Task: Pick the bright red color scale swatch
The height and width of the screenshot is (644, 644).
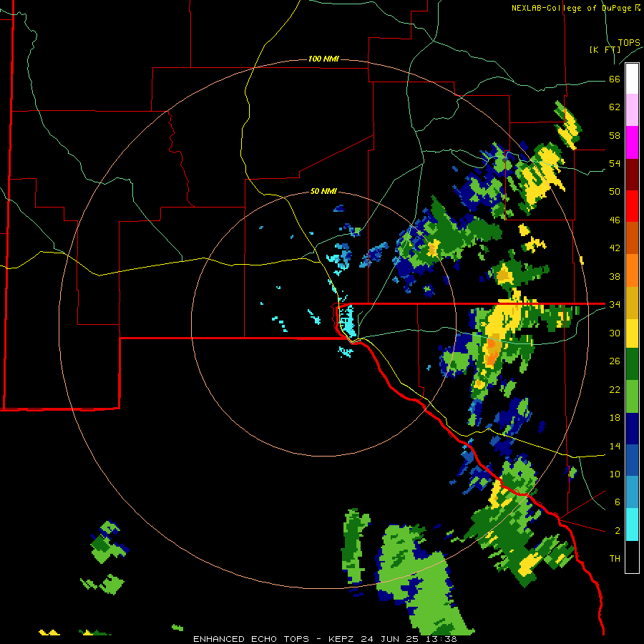Action: click(x=632, y=206)
